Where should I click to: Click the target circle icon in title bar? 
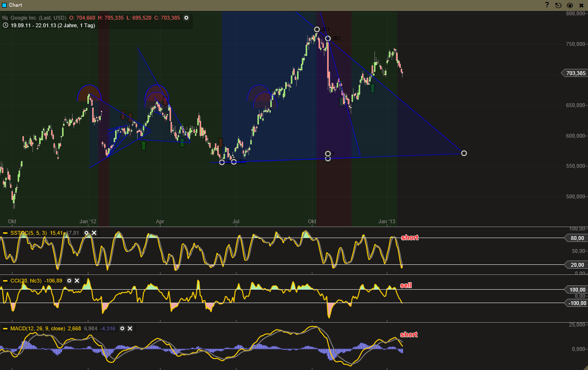pos(570,5)
